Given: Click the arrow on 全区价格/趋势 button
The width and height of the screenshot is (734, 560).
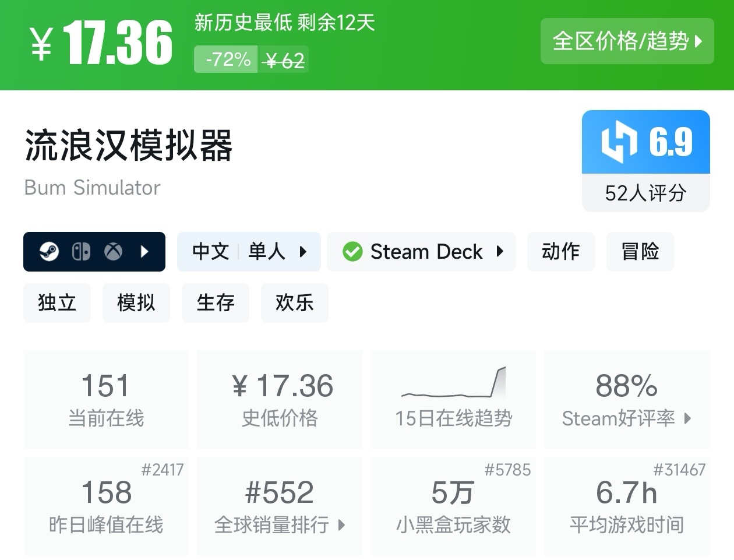Looking at the screenshot, I should click(698, 41).
